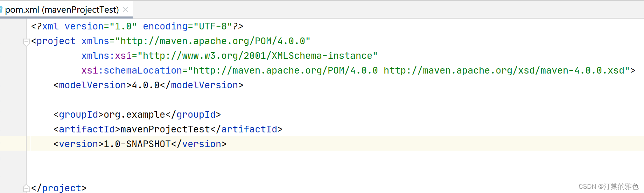644x193 pixels.
Task: Click the closing artifactId tag
Action: [246, 129]
